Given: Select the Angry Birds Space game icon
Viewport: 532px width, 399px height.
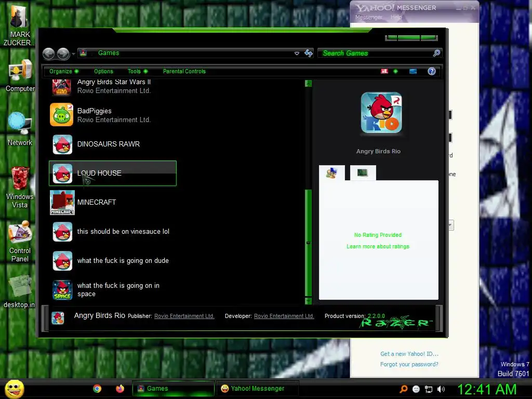Looking at the screenshot, I should pyautogui.click(x=62, y=290).
